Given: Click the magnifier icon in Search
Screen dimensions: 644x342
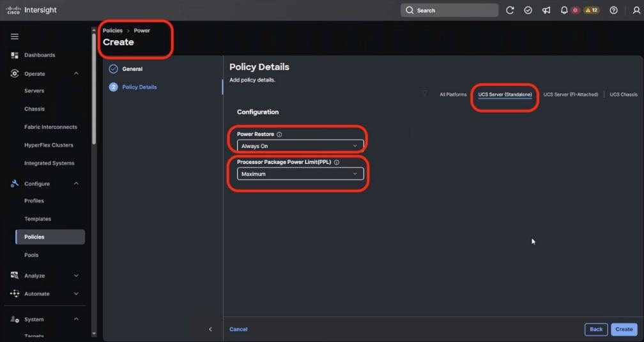Looking at the screenshot, I should [410, 10].
